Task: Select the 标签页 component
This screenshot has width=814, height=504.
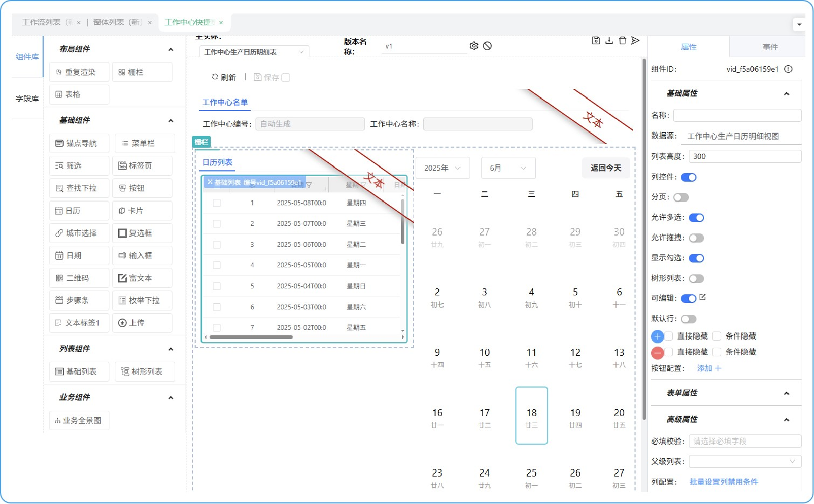Action: click(x=142, y=166)
